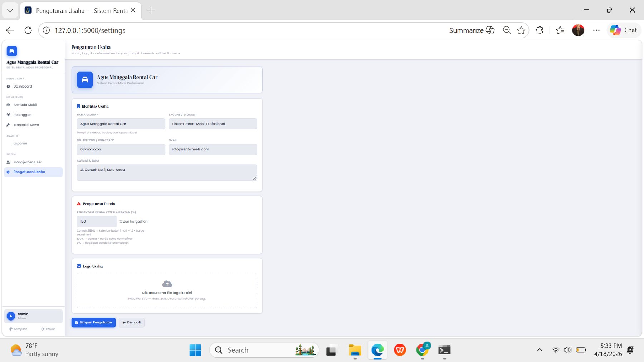
Task: Toggle Tampilan theme appearance option
Action: click(19, 329)
